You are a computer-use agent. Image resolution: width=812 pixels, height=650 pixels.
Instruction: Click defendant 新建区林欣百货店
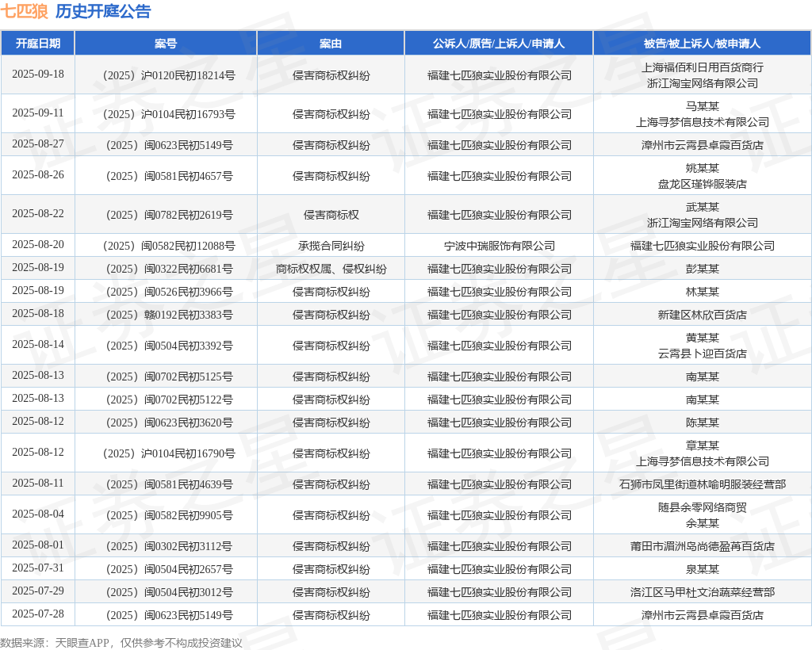click(703, 315)
